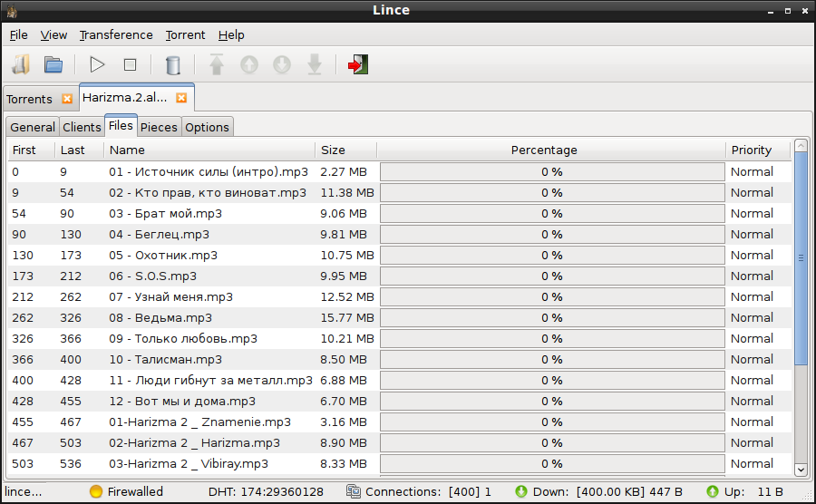816x504 pixels.
Task: Switch to the Clients tab
Action: 82,128
